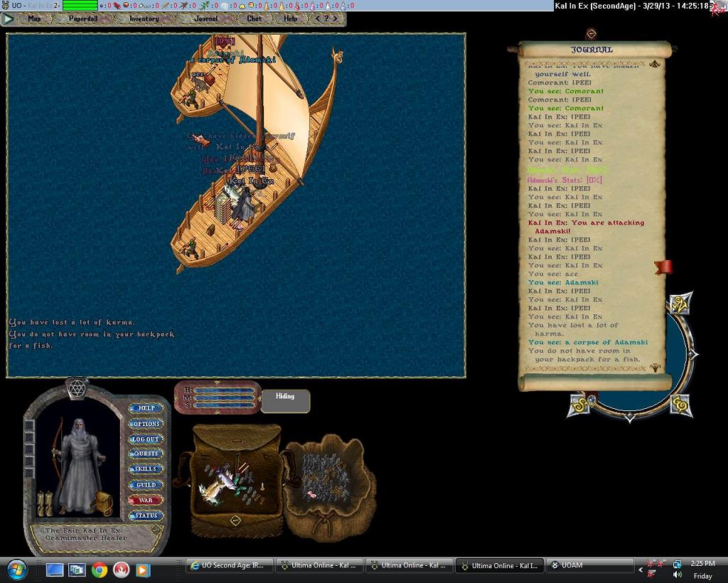Open the SKILLS list from the paperdoll
728x583 pixels.
(146, 469)
